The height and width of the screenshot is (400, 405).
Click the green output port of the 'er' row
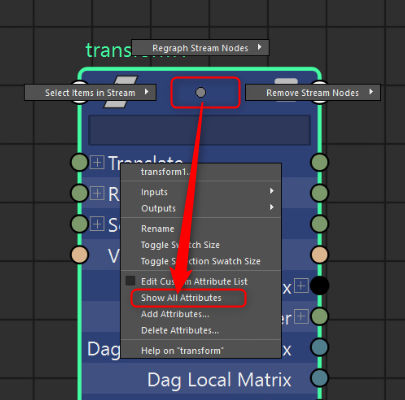pyautogui.click(x=319, y=316)
